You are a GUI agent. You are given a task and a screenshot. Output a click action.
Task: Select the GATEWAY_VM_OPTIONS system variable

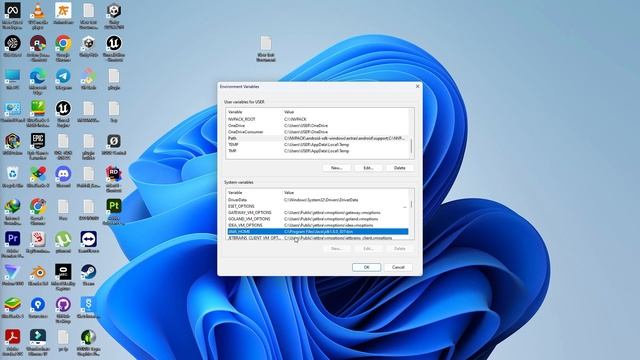317,213
